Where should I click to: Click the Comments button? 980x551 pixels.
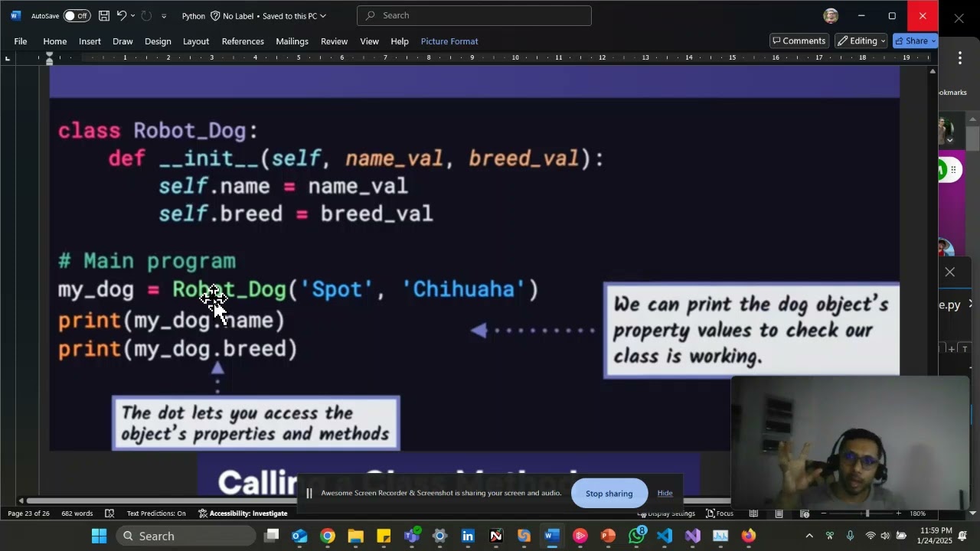click(x=799, y=41)
